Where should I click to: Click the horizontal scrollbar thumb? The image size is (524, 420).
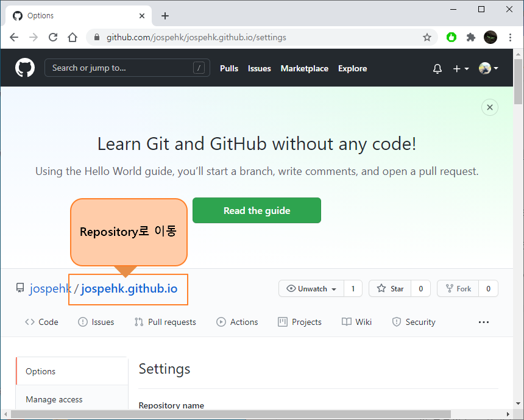(x=230, y=414)
